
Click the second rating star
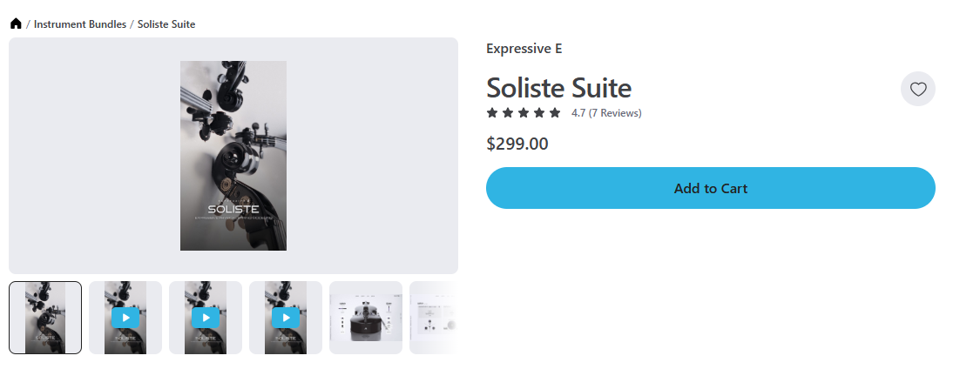coord(508,113)
